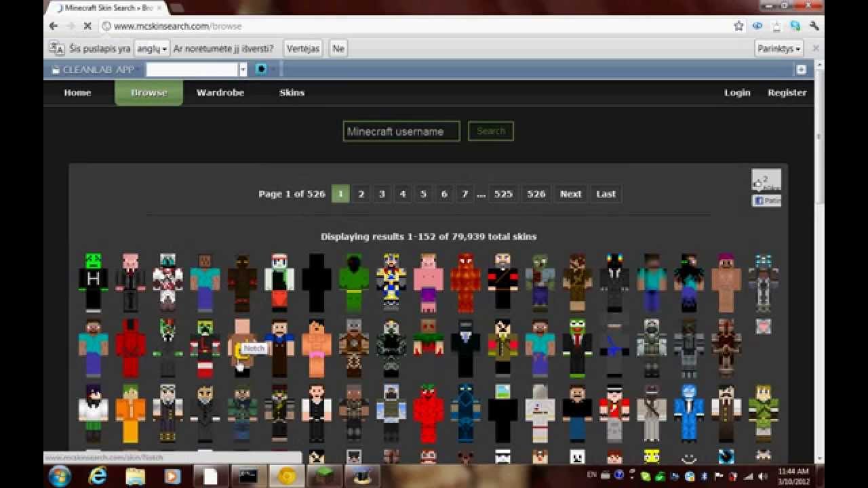Stop page loading with the X button
The width and height of the screenshot is (868, 488).
tap(87, 26)
